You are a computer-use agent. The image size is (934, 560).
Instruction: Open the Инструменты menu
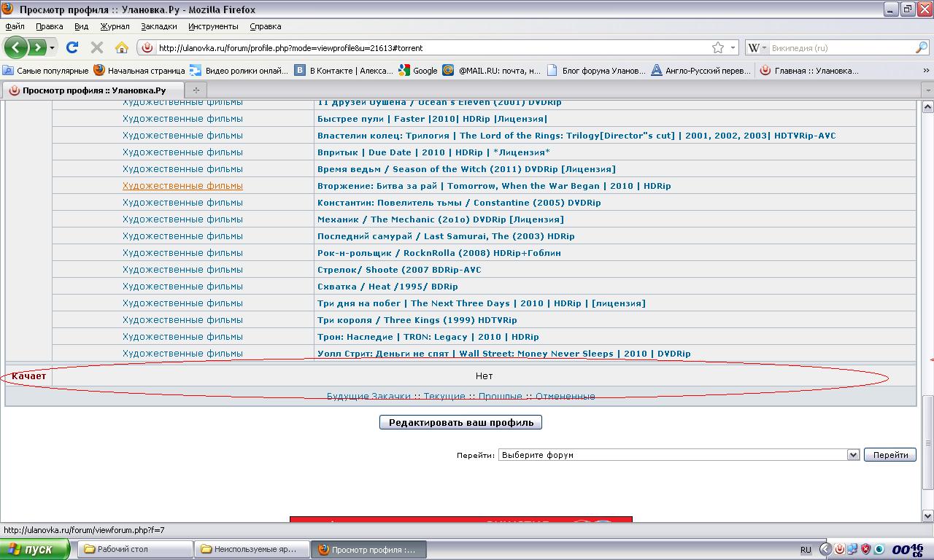pyautogui.click(x=213, y=26)
